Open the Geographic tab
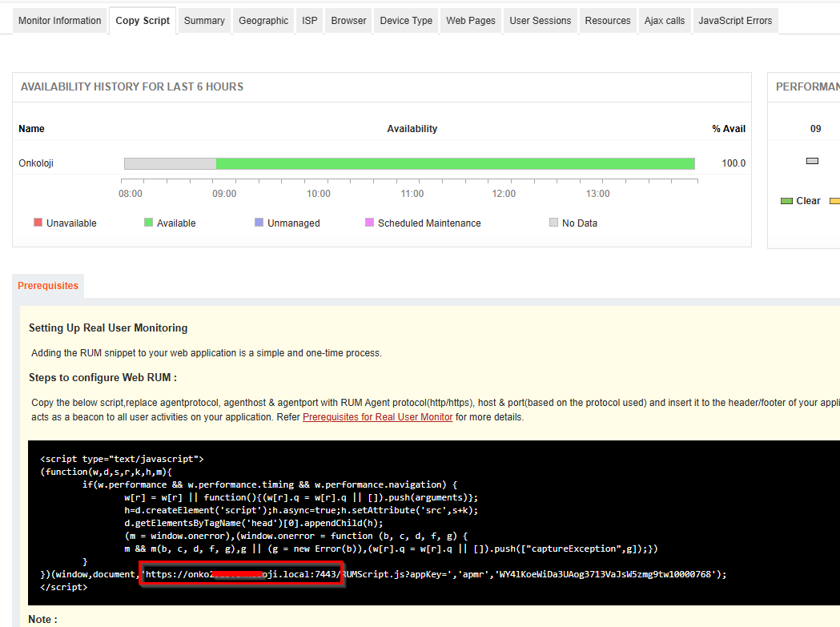 263,21
